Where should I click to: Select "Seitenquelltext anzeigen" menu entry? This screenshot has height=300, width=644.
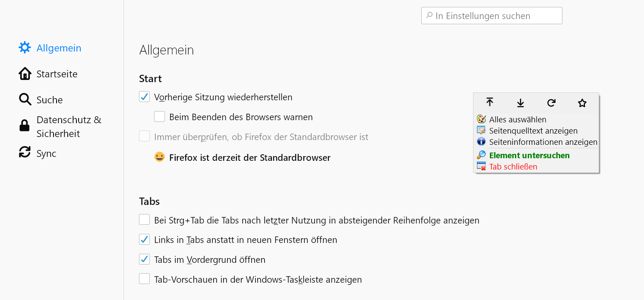pyautogui.click(x=533, y=131)
